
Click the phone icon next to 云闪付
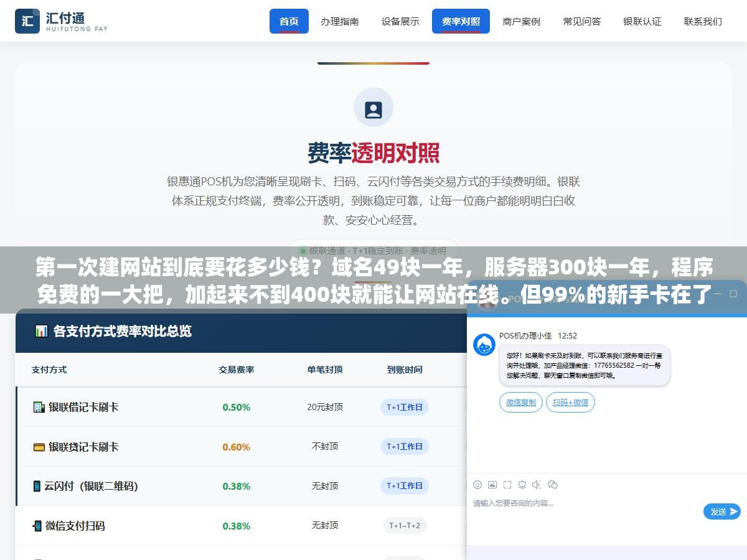tap(37, 486)
